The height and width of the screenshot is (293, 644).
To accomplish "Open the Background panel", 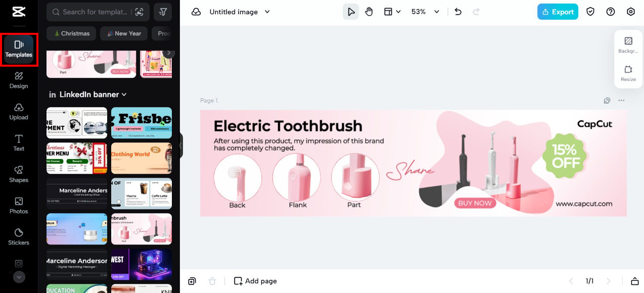I will coord(628,45).
